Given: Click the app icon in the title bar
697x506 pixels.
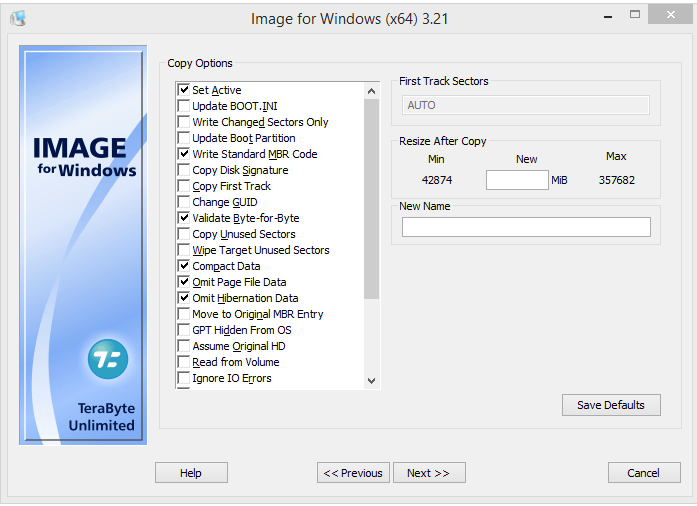Looking at the screenshot, I should (x=18, y=18).
